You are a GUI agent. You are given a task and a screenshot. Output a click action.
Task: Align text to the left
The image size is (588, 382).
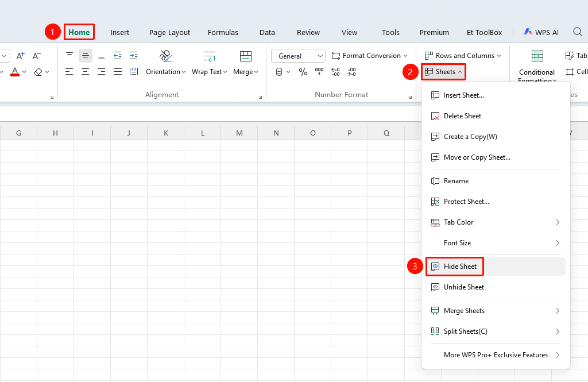tap(69, 72)
